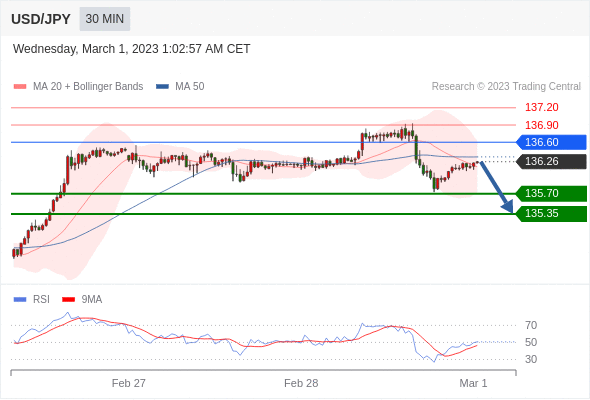Click the RSI 50 level label

coord(531,342)
